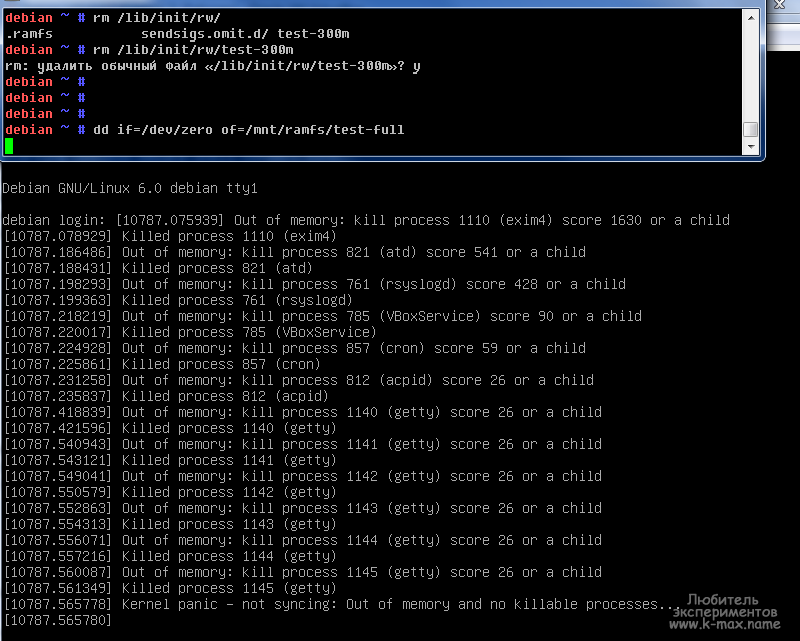This screenshot has height=641, width=800.
Task: Click 'kill process 812 (acpid) score 26' line
Action: pos(299,380)
